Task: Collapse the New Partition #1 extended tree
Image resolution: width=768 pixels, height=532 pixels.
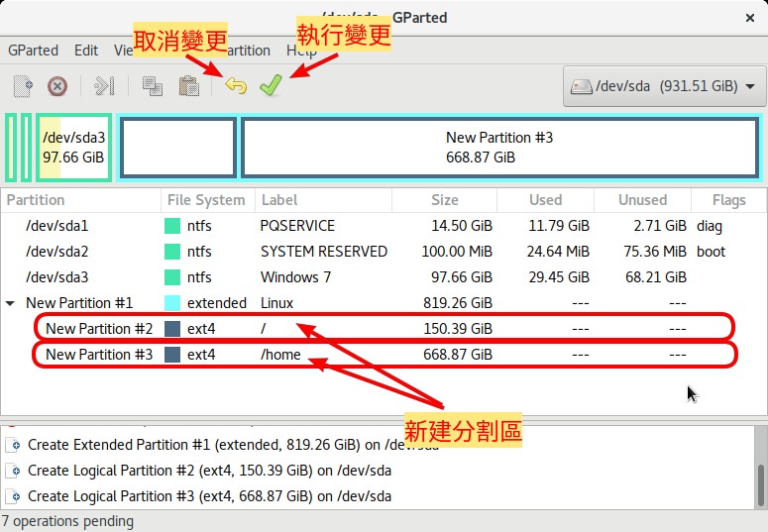Action: (x=11, y=303)
